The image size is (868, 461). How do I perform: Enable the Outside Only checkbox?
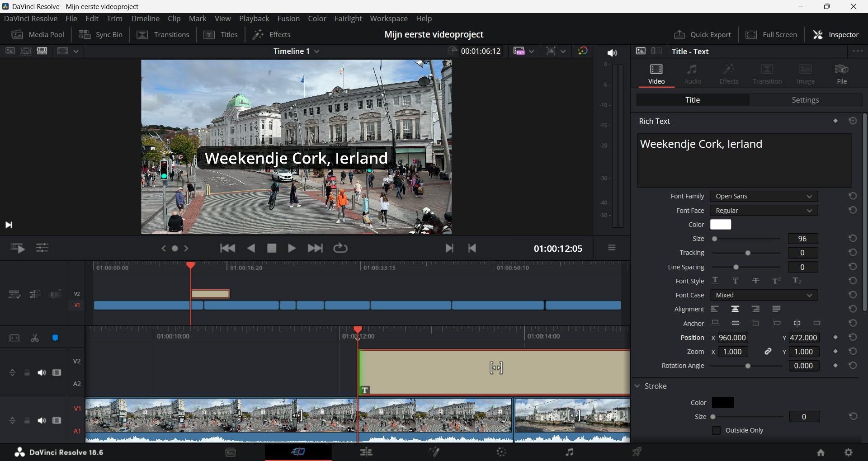pos(716,430)
